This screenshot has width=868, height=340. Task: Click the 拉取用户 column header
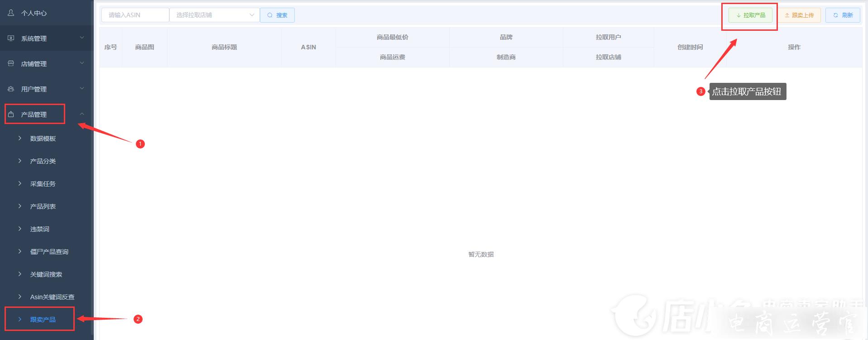tap(609, 37)
